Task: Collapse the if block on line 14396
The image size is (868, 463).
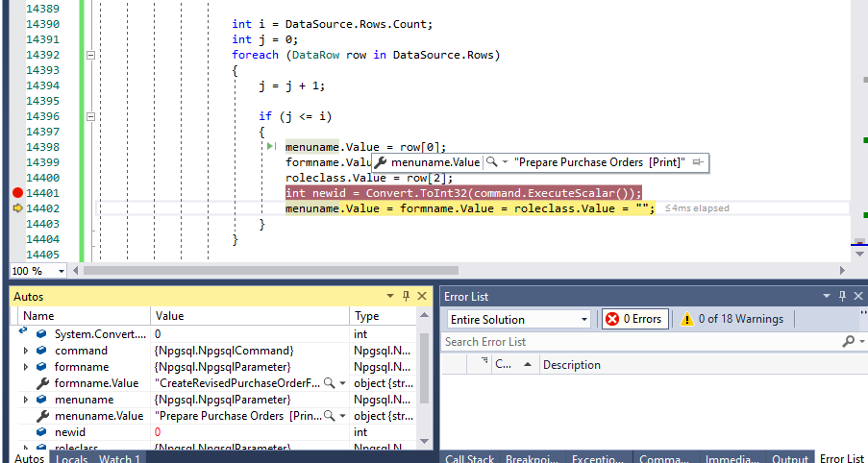Action: 91,116
